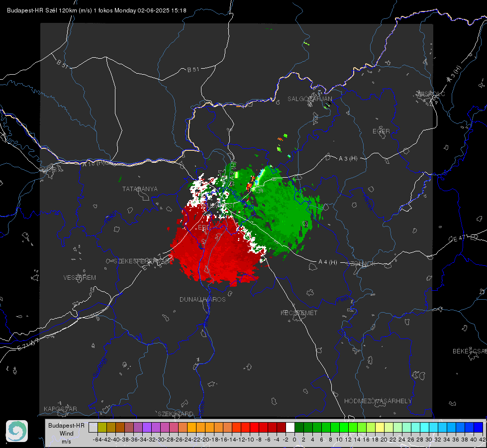Click the radar title text with date 02-06-2025
This screenshot has height=448, width=487.
[x=97, y=10]
